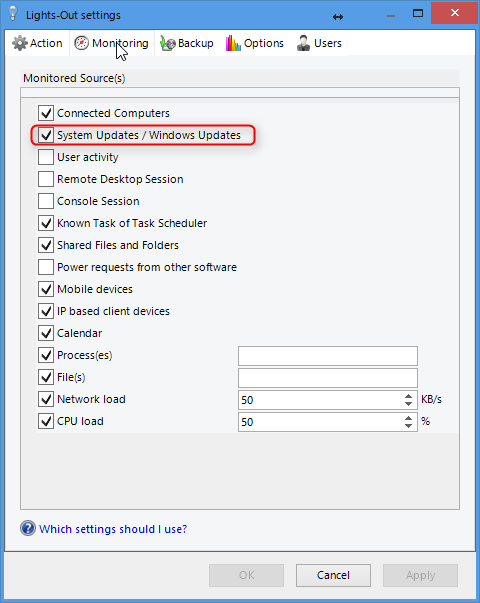480x603 pixels.
Task: Click the Options rainbow bars icon
Action: coord(233,43)
